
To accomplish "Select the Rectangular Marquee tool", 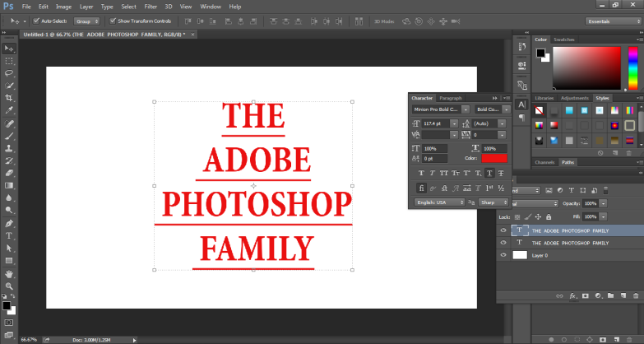I will 9,61.
